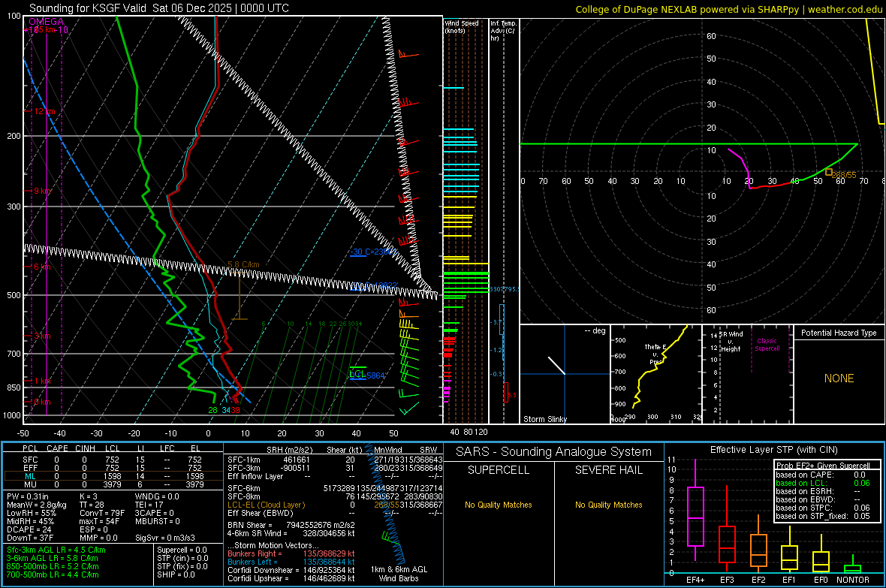Click the magenta OMEGA label
Viewport: 886px width, 588px height.
point(47,22)
